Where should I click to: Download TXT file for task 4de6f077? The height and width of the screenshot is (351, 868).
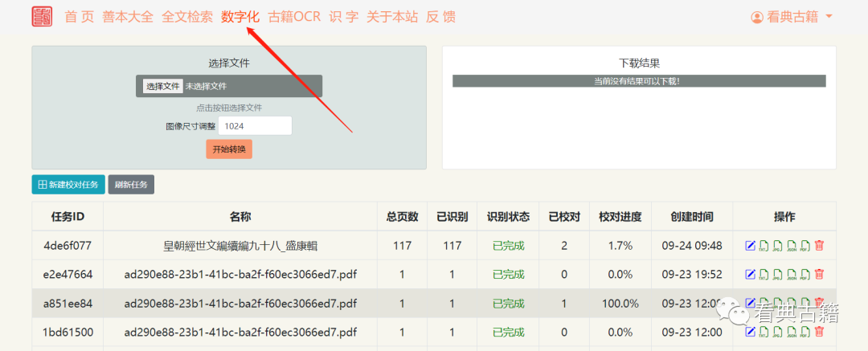(x=764, y=246)
